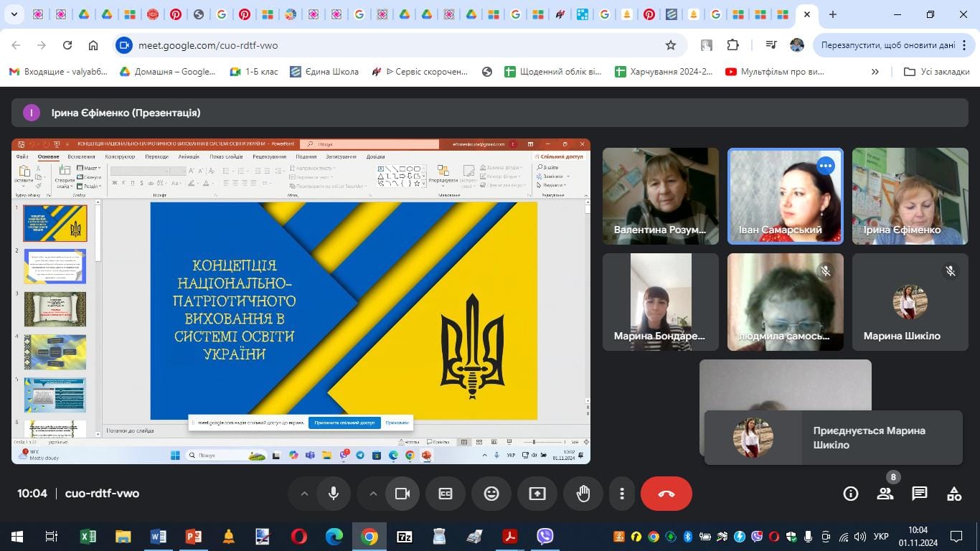Turn off the camera in Meet

click(x=402, y=494)
